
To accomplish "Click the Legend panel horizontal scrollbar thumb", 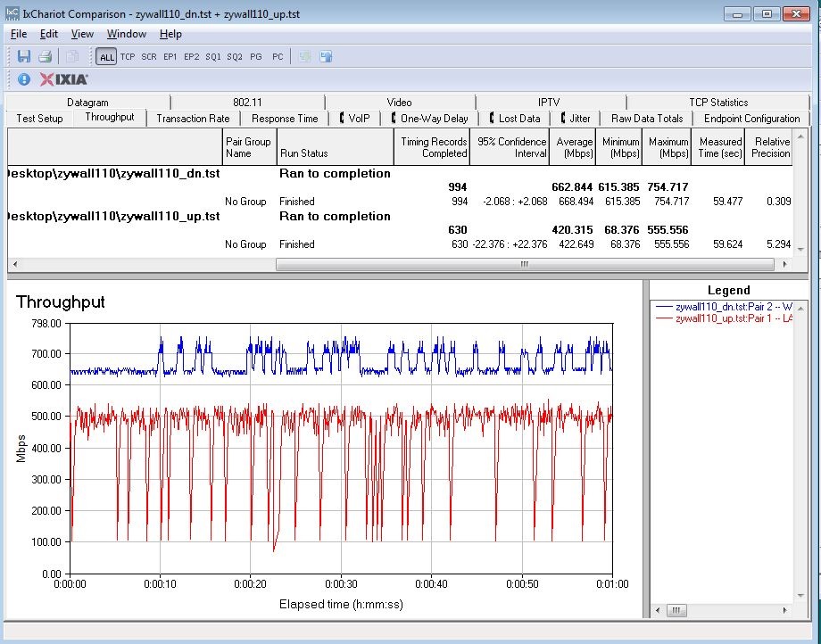I will coord(676,610).
